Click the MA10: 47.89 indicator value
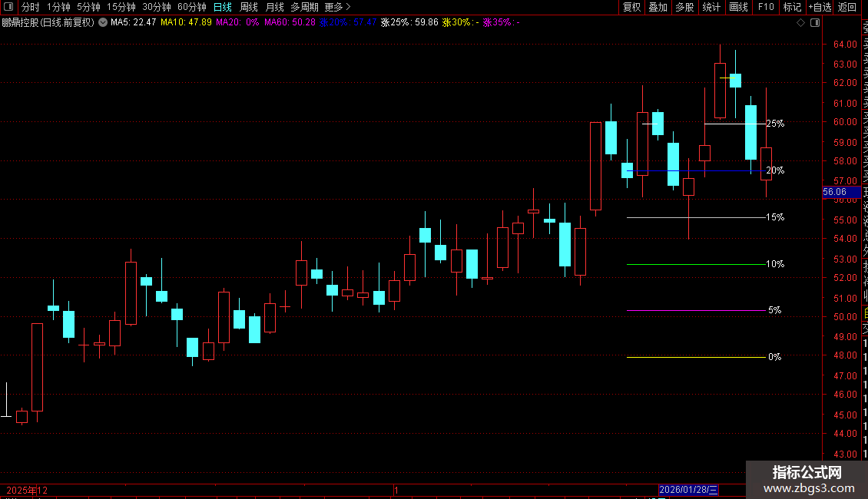This screenshot has height=499, width=868. pyautogui.click(x=186, y=23)
